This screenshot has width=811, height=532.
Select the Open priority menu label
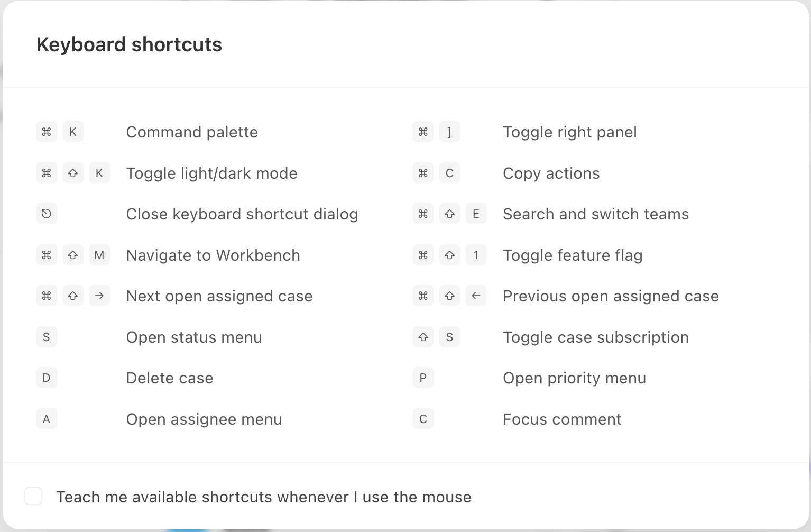[574, 378]
